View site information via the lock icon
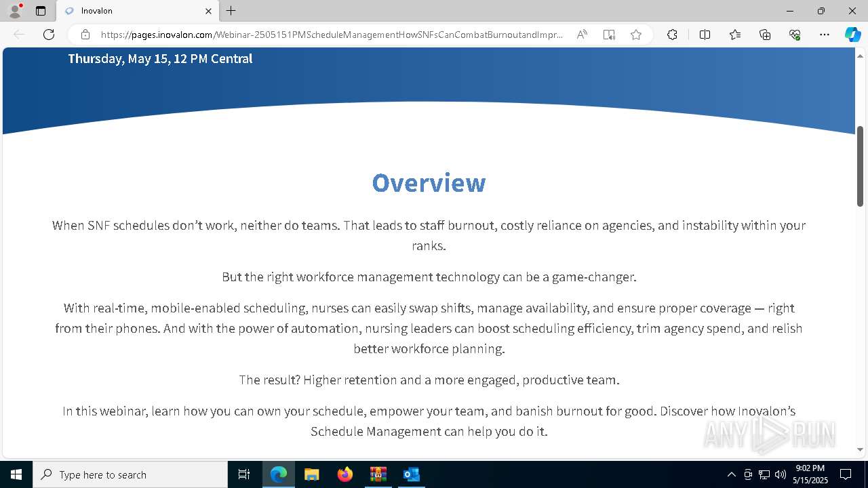868x488 pixels. (85, 35)
